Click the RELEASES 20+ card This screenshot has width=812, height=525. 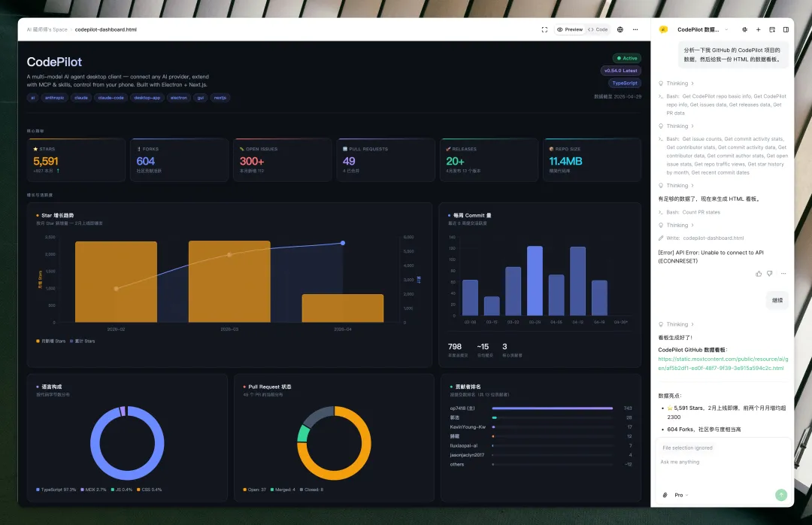coord(489,160)
